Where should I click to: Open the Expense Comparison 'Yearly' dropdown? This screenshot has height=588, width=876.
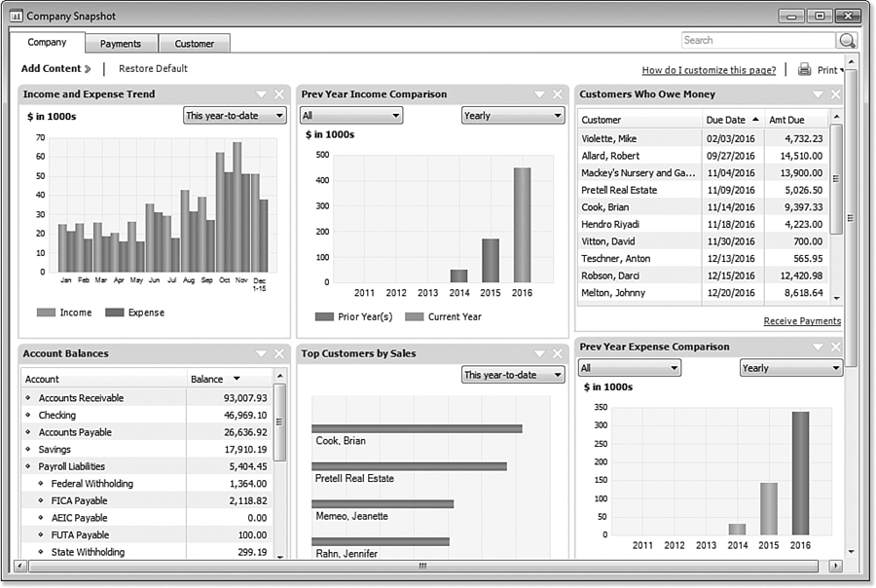[790, 368]
